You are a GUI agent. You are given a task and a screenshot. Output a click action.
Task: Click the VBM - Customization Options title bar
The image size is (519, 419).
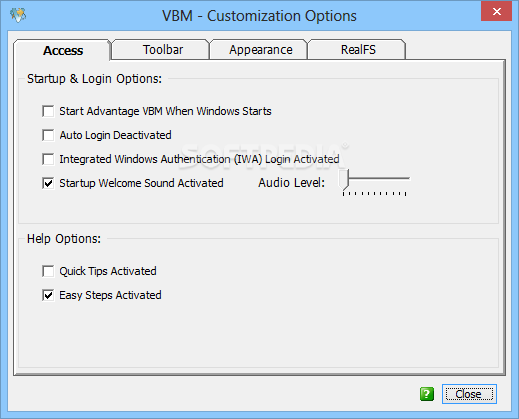(x=259, y=15)
